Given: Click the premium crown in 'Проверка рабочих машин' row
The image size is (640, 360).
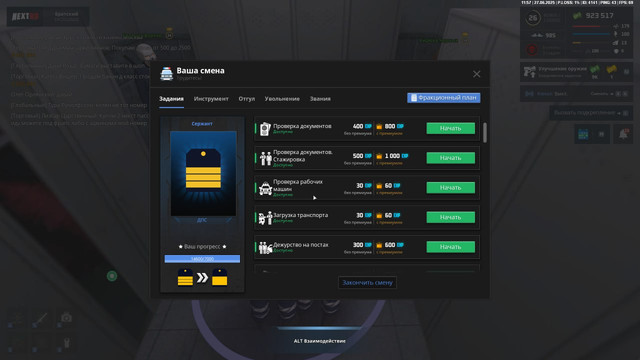Looking at the screenshot, I should 379,186.
